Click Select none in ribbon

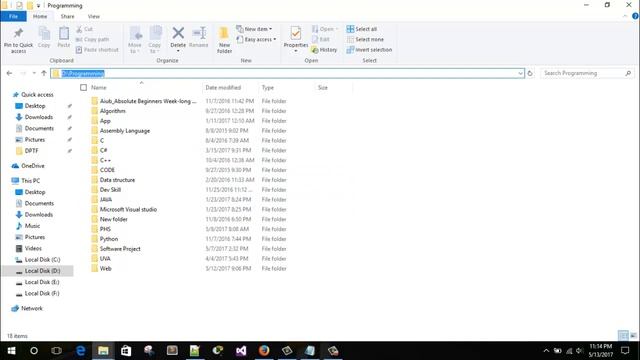tap(365, 40)
